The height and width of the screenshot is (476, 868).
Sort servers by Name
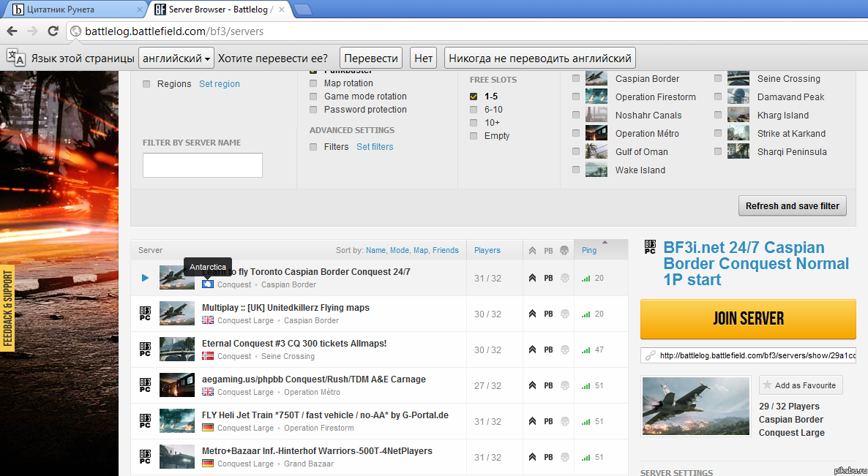point(375,251)
